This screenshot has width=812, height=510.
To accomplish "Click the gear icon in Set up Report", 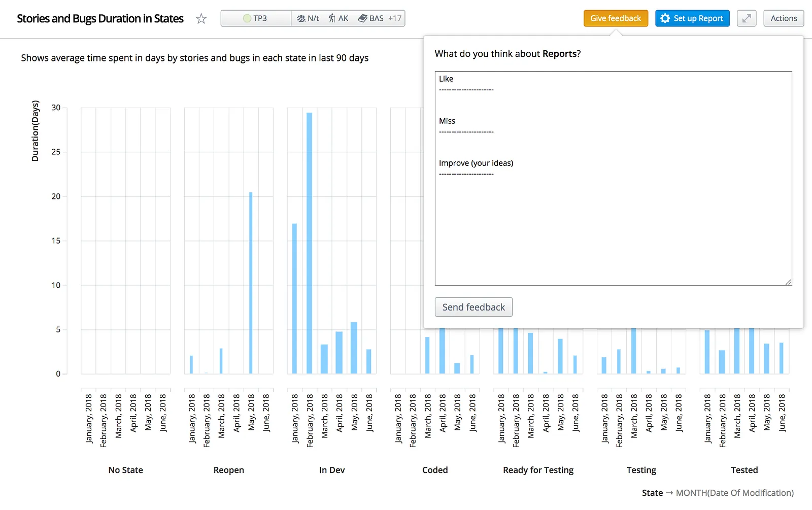I will point(665,18).
